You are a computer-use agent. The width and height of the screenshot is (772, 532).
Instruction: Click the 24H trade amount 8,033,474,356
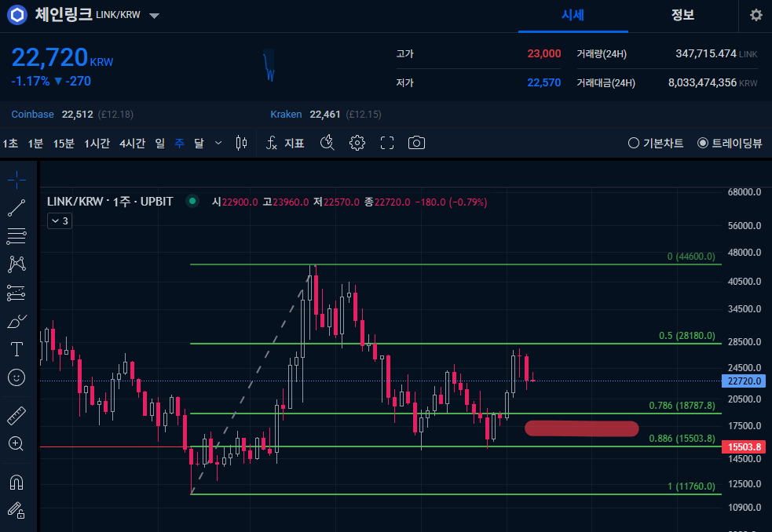coord(702,82)
